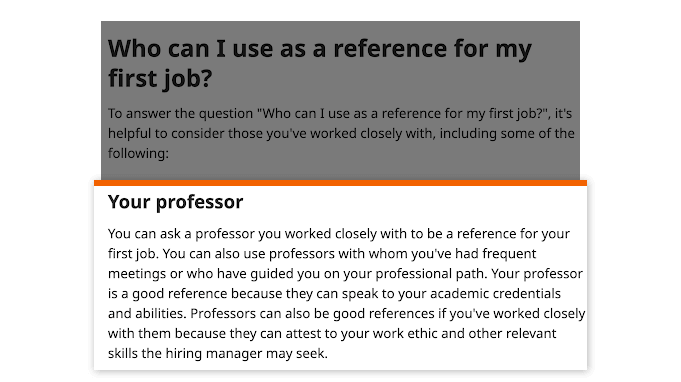Select the phrase "hiring manager may seek"
The height and width of the screenshot is (382, 681).
coord(245,353)
